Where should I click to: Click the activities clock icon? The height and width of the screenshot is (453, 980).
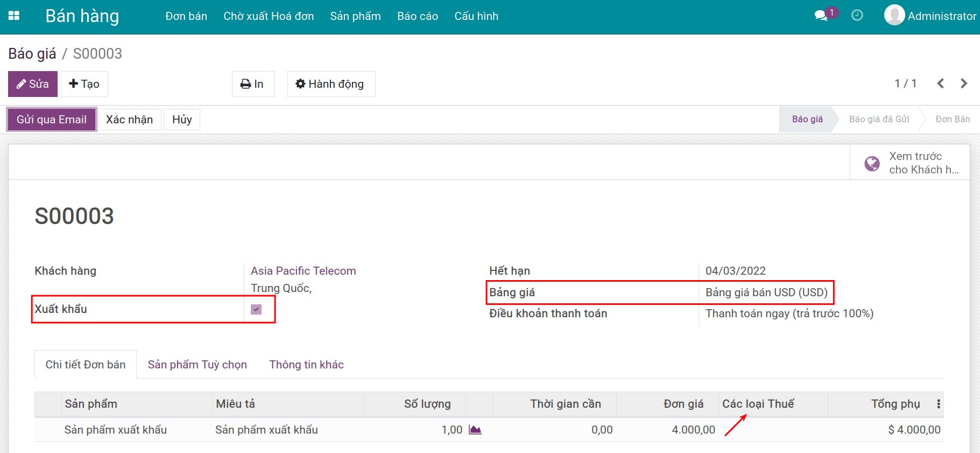(857, 16)
